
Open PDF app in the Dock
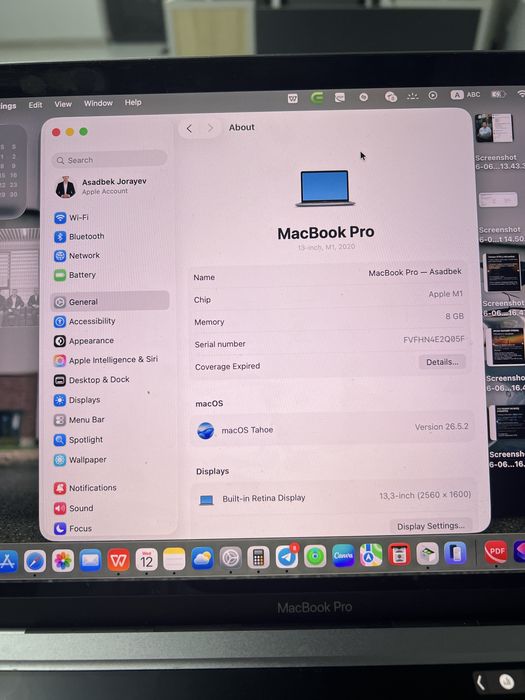(496, 552)
